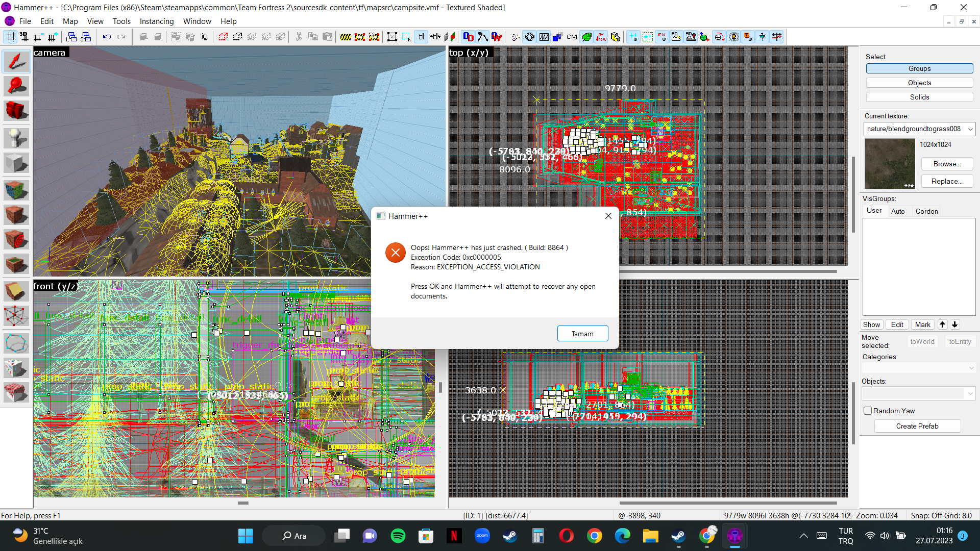Toggle the 'ig' Ignore Groups button

click(x=205, y=37)
